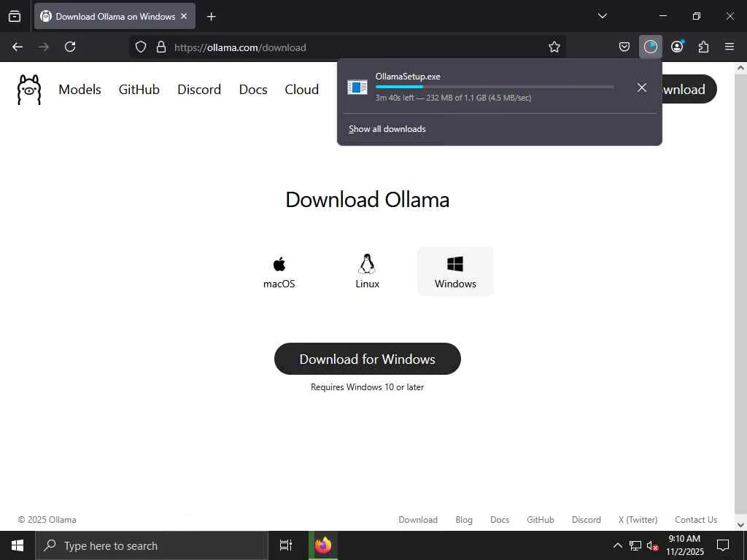Show all downloads

(387, 129)
